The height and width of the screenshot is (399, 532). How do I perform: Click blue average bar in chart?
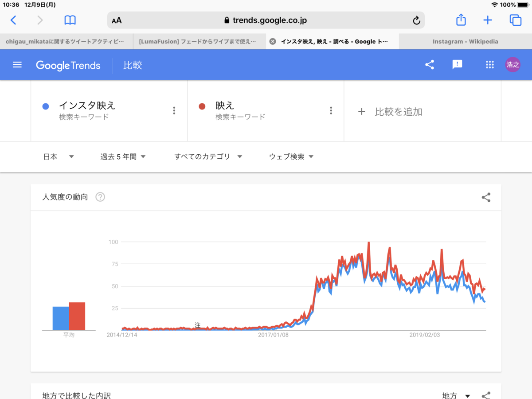(x=61, y=318)
